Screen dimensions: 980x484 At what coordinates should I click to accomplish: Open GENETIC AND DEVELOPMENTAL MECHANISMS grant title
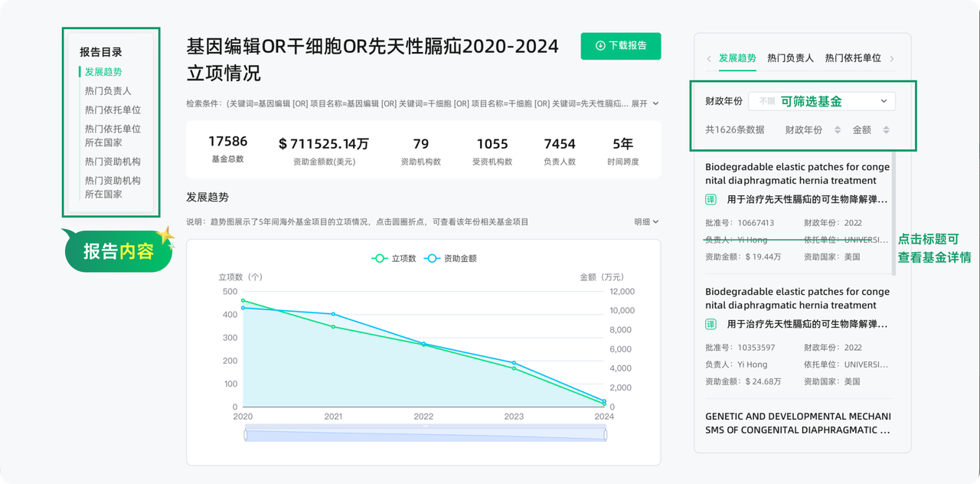798,423
